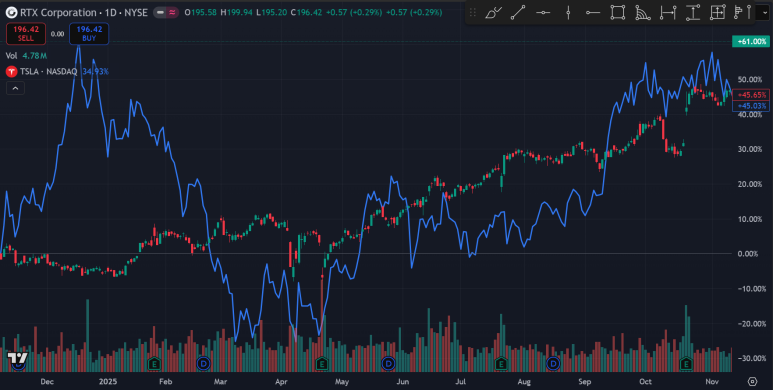Pick the vertical line tool
Screen dimensions: 773x390
point(568,12)
